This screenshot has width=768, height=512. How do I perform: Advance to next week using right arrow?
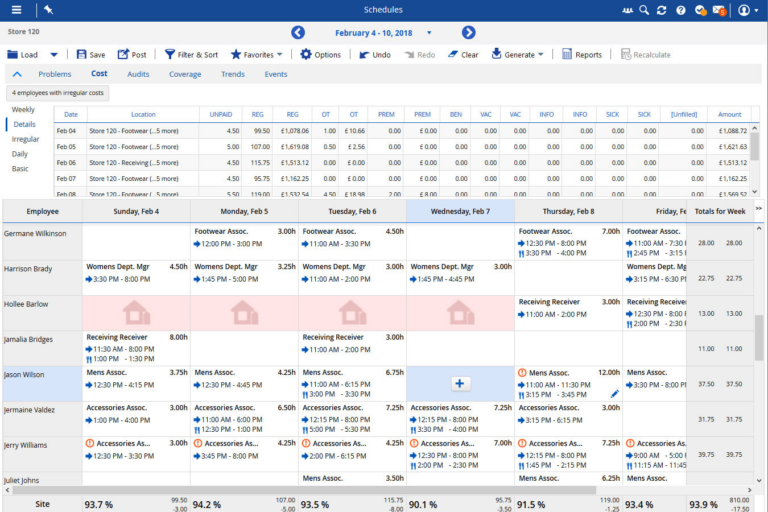(x=468, y=33)
